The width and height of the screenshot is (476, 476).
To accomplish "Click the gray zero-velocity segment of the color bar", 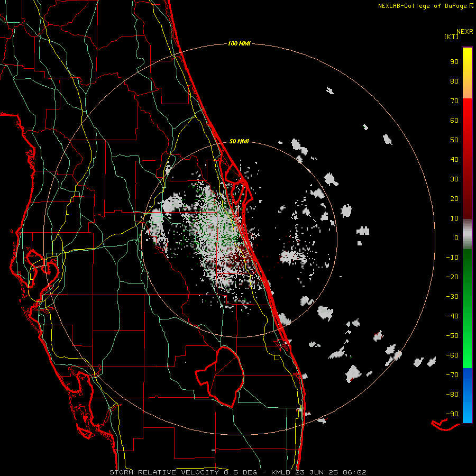I will tap(467, 234).
